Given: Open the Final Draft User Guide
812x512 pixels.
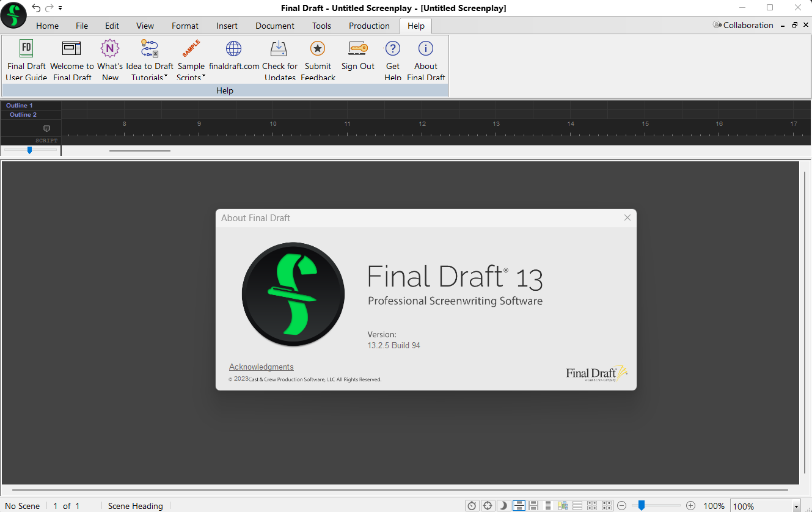Looking at the screenshot, I should 26,60.
